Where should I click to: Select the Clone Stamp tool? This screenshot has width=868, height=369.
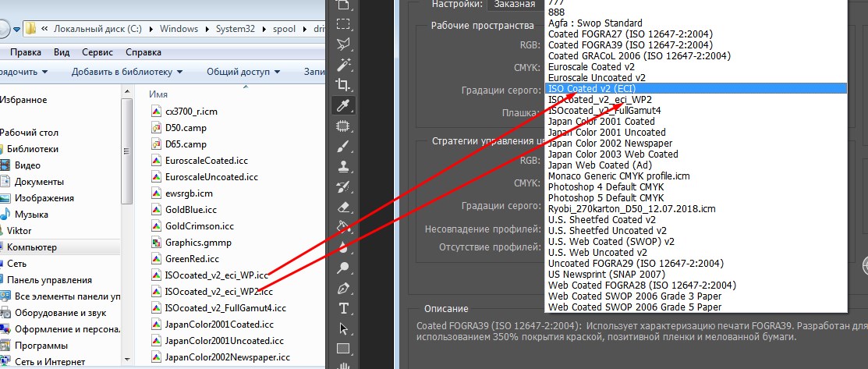[343, 165]
